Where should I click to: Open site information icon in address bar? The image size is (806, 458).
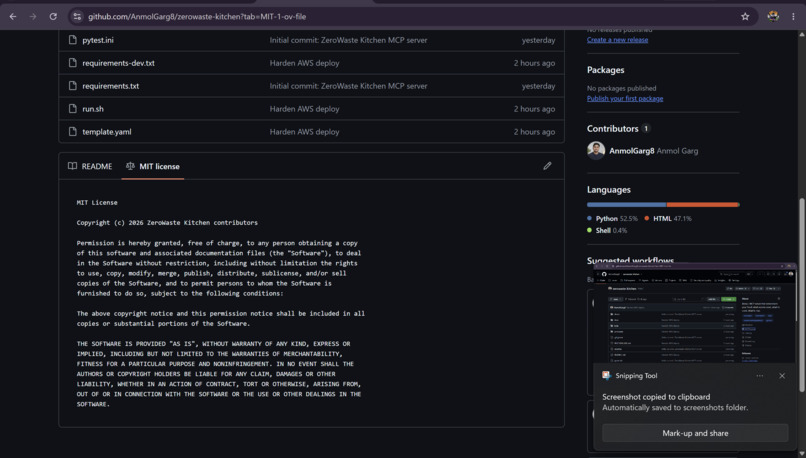77,16
